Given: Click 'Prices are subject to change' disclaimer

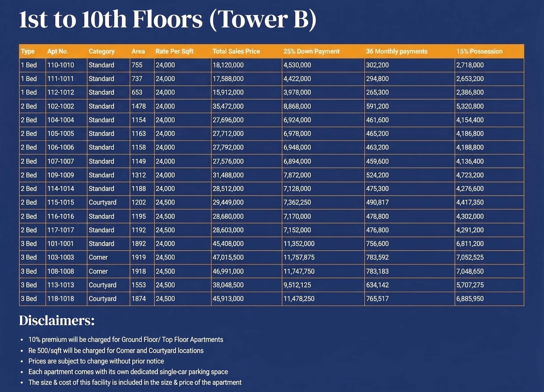Looking at the screenshot, I should tap(96, 361).
